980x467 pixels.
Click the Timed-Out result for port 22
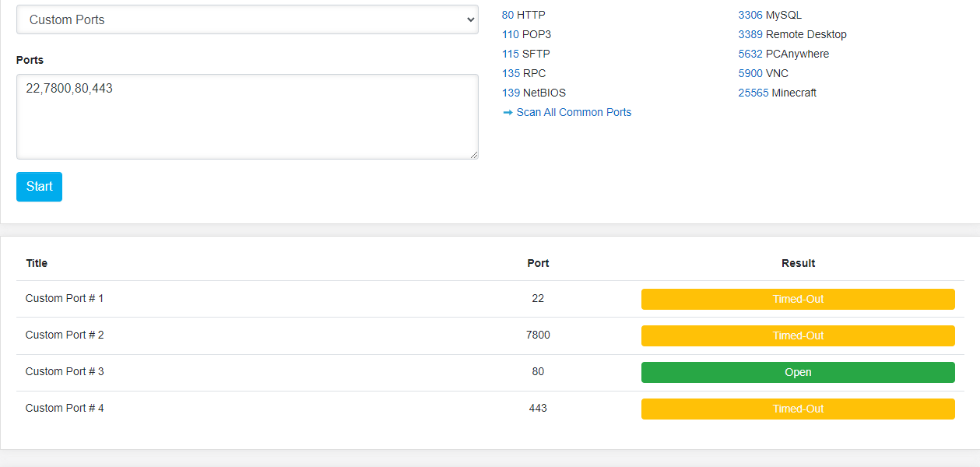point(798,299)
